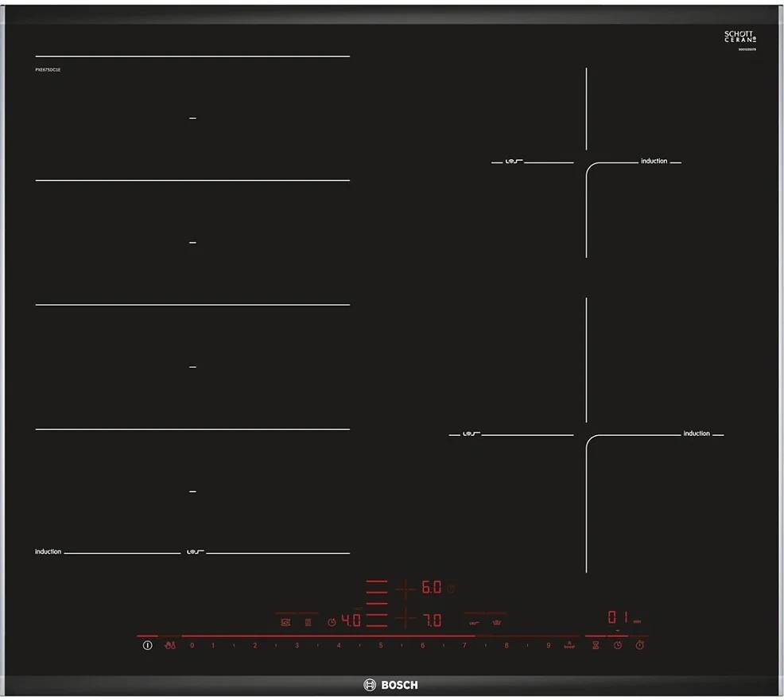Viewport: 784px width, 700px height.
Task: Tap the boost function symbol
Action: [569, 645]
